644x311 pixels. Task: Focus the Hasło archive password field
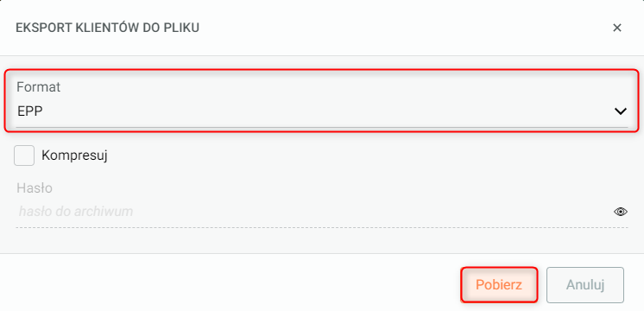point(322,212)
